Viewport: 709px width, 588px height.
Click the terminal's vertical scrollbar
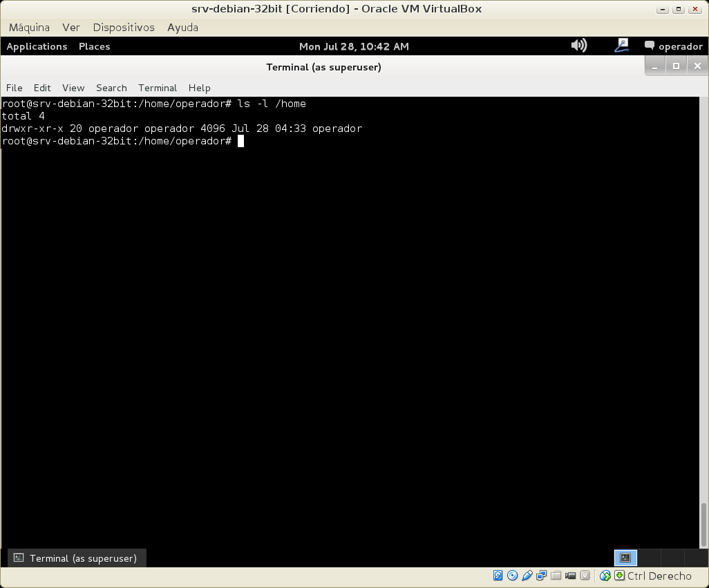point(704,524)
